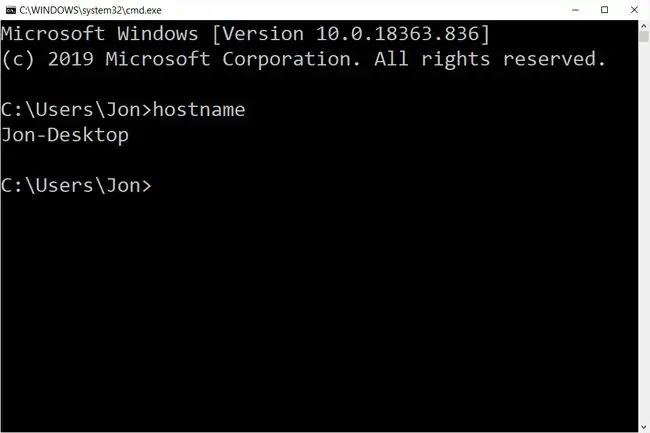Click the (c) copyright symbol
Viewport: 650px width, 433px height.
point(18,60)
